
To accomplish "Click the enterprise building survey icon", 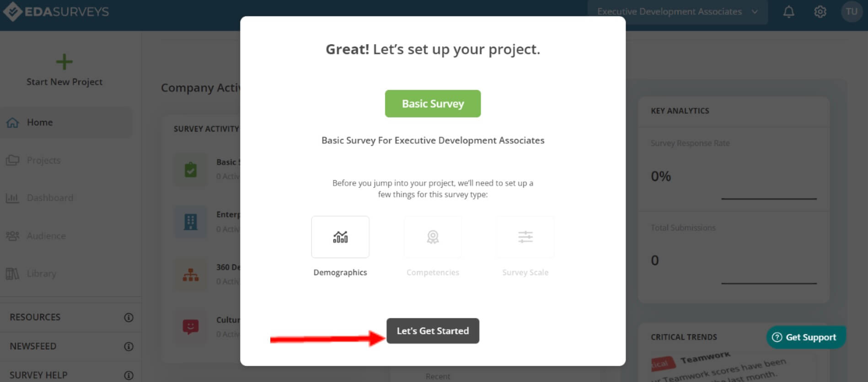I will [x=191, y=222].
